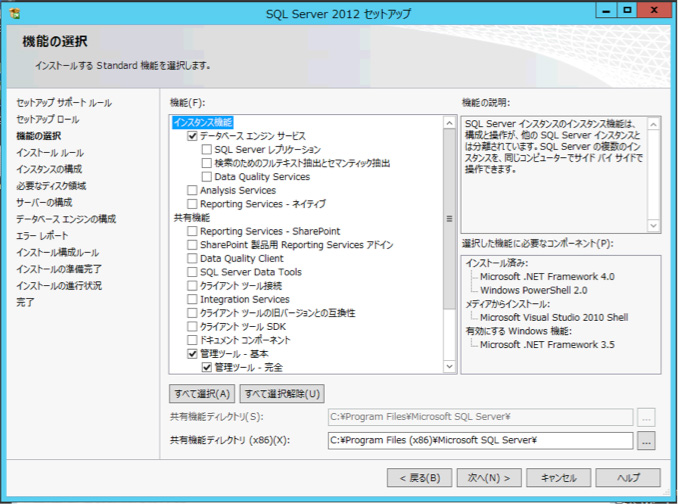Enable SharePoint 製品用 Reporting Services アドイン

[x=192, y=245]
